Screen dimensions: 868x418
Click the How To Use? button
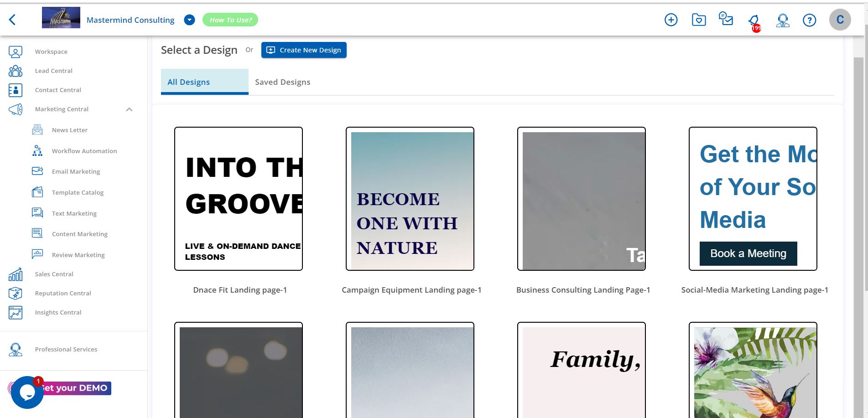pos(230,20)
